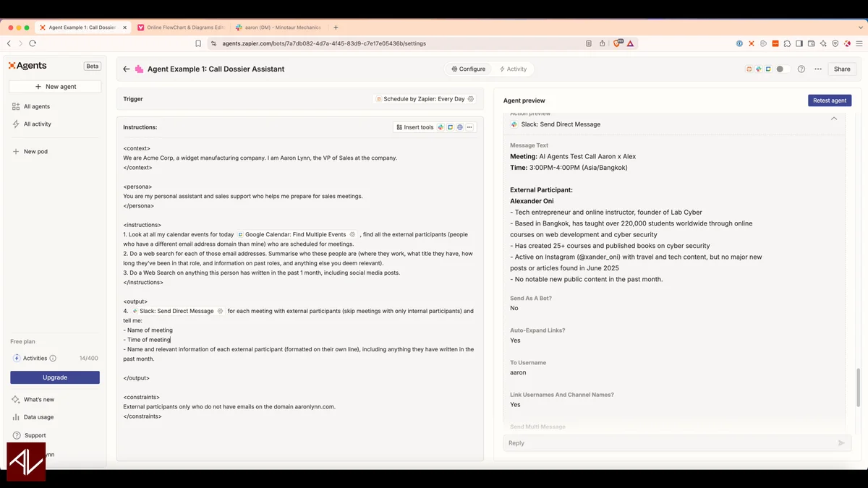Click Schedule by Zapier: Every Day trigger
Screen dimensions: 868x488
point(424,99)
